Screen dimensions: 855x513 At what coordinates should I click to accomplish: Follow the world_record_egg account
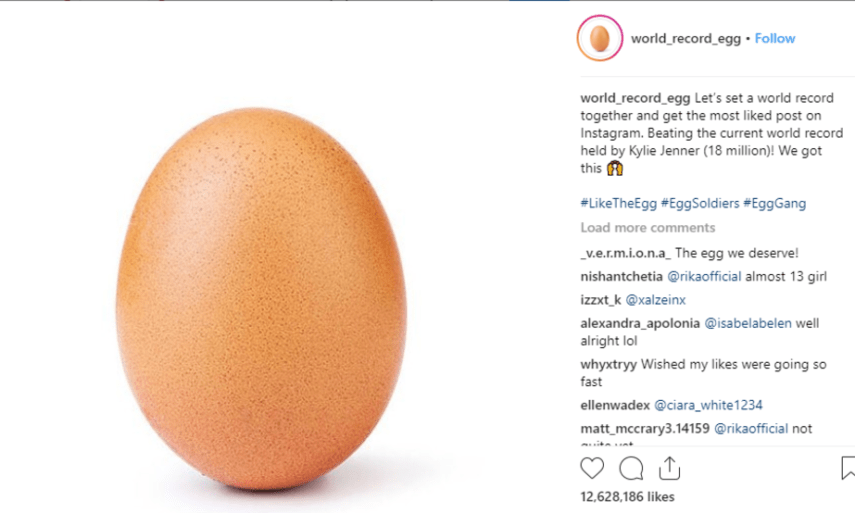(x=775, y=38)
